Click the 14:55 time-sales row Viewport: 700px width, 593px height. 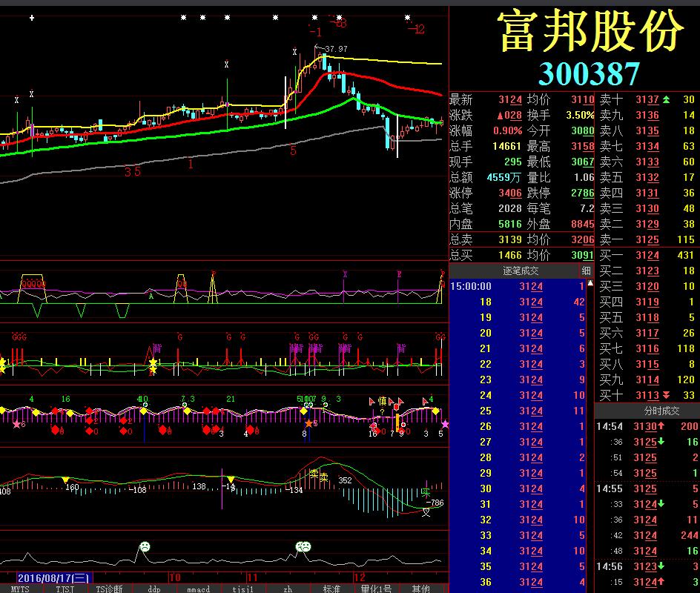[647, 488]
